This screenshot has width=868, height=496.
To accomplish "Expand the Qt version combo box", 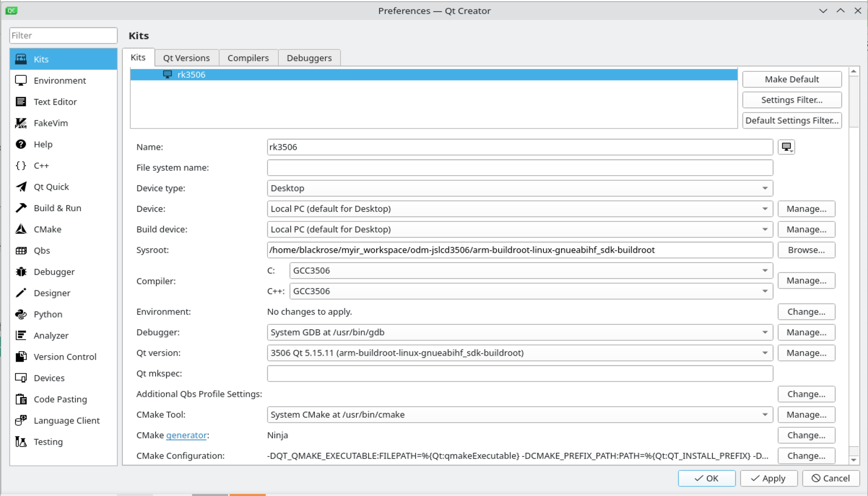I will click(520, 353).
